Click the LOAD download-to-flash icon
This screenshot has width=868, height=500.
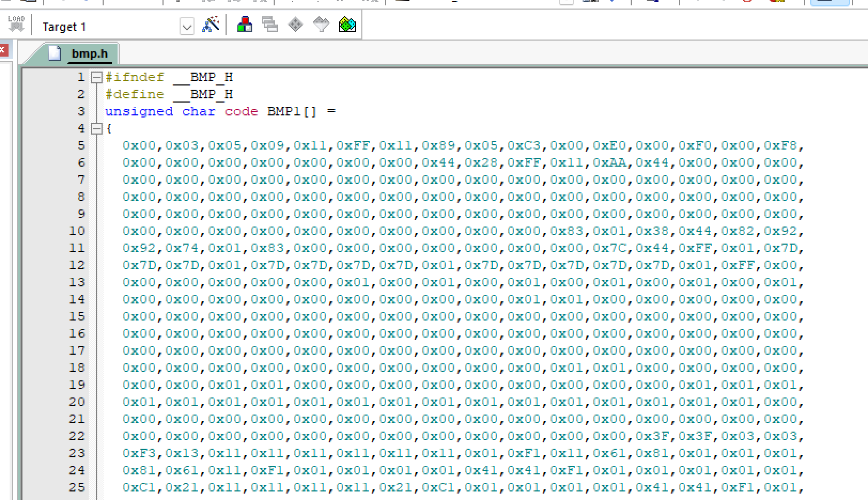click(17, 25)
